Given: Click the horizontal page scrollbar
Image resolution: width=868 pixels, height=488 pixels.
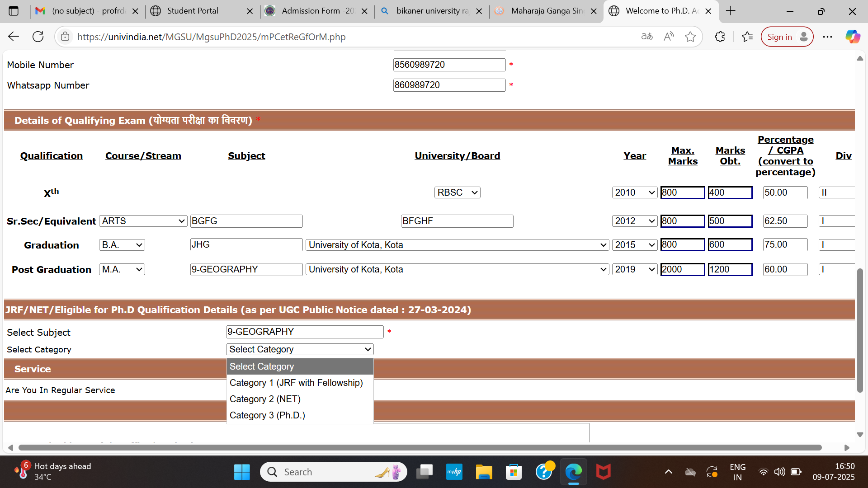Looking at the screenshot, I should tap(420, 447).
